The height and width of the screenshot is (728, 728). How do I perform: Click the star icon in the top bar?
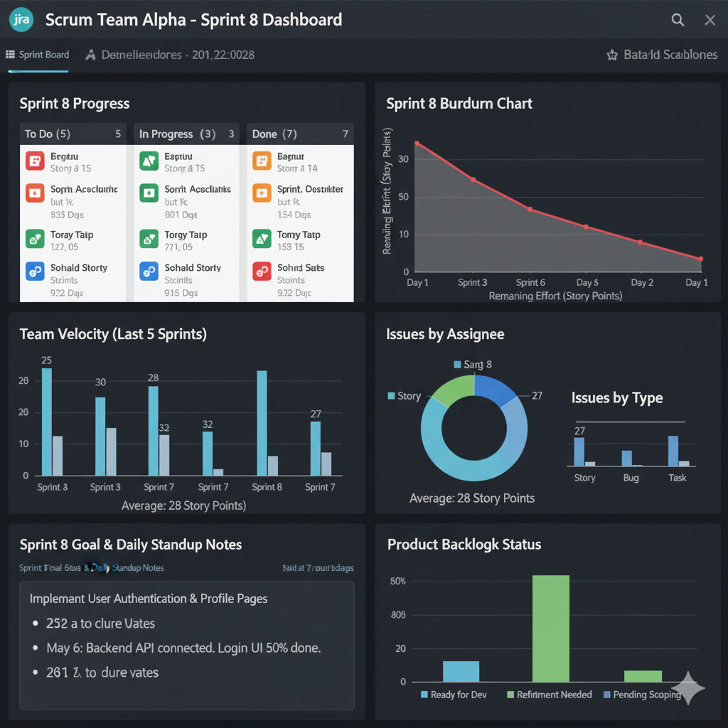click(611, 55)
